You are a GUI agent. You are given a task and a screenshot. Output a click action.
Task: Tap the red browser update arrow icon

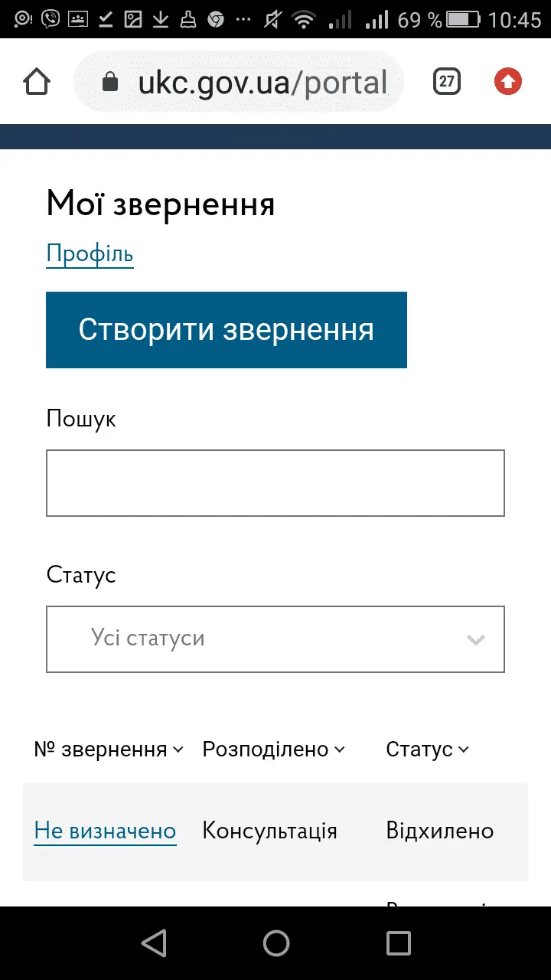[x=508, y=81]
